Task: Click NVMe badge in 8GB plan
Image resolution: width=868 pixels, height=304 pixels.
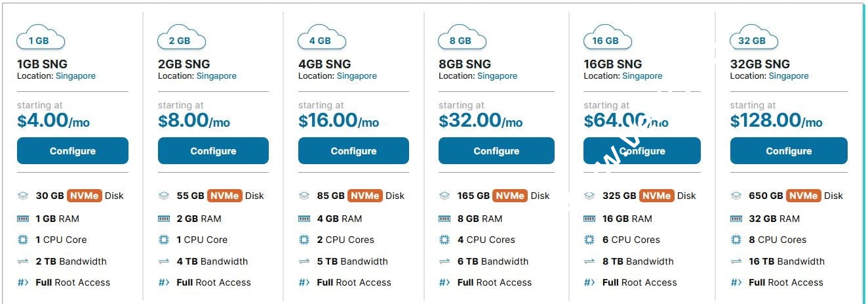Action: (509, 196)
